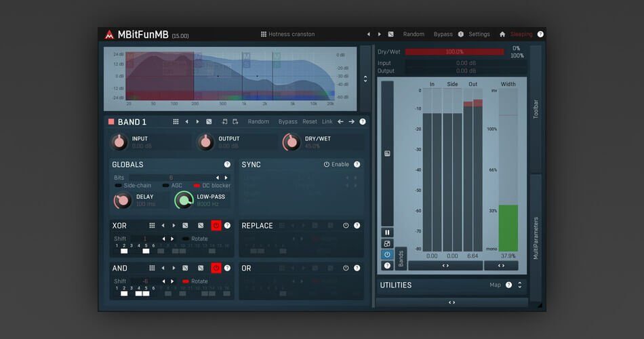The height and width of the screenshot is (339, 644).
Task: Click the AND section randomize dice icon
Action: [184, 268]
